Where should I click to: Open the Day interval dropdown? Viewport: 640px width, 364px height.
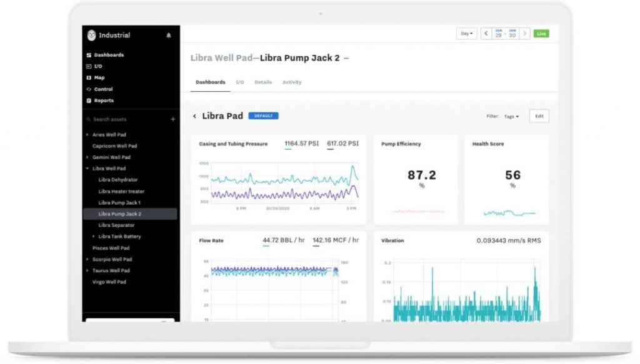tap(465, 33)
